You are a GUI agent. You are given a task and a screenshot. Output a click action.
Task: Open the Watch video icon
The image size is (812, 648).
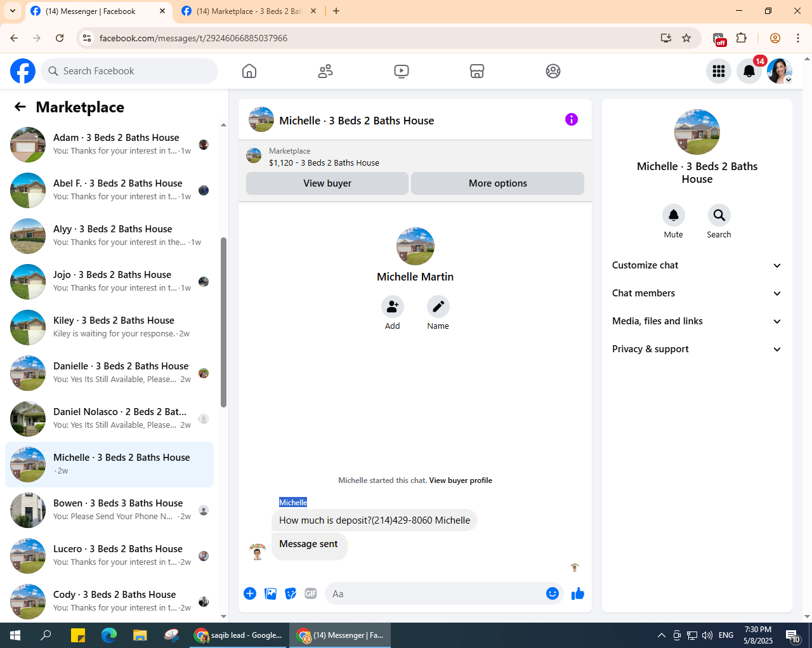(x=402, y=71)
